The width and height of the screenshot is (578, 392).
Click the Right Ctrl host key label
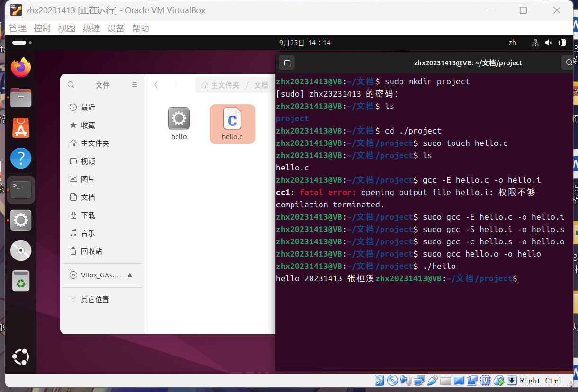541,381
